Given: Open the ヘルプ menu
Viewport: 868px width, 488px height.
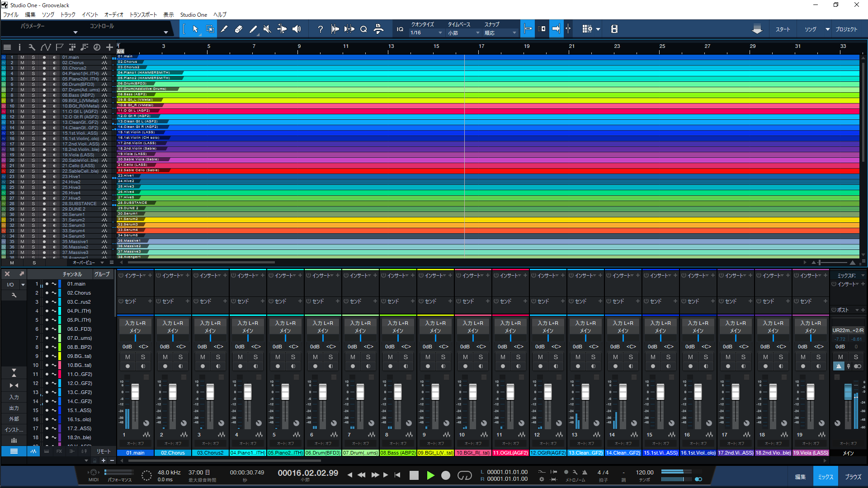Looking at the screenshot, I should click(x=220, y=15).
